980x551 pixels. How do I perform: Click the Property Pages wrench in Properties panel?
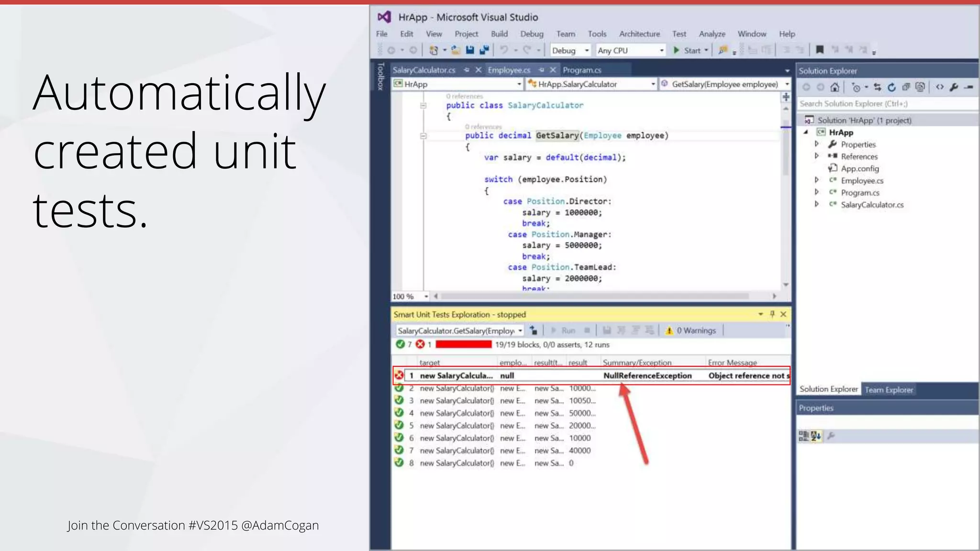(831, 436)
